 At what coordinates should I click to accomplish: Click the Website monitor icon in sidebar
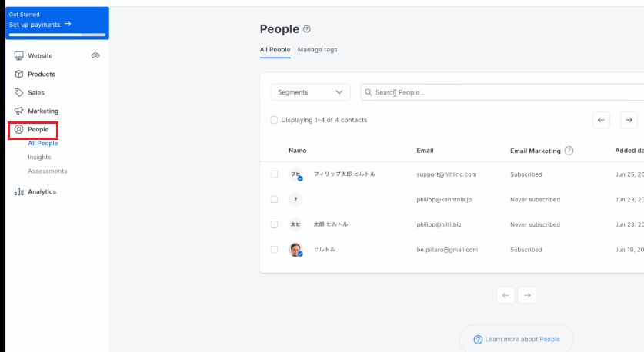pos(19,56)
